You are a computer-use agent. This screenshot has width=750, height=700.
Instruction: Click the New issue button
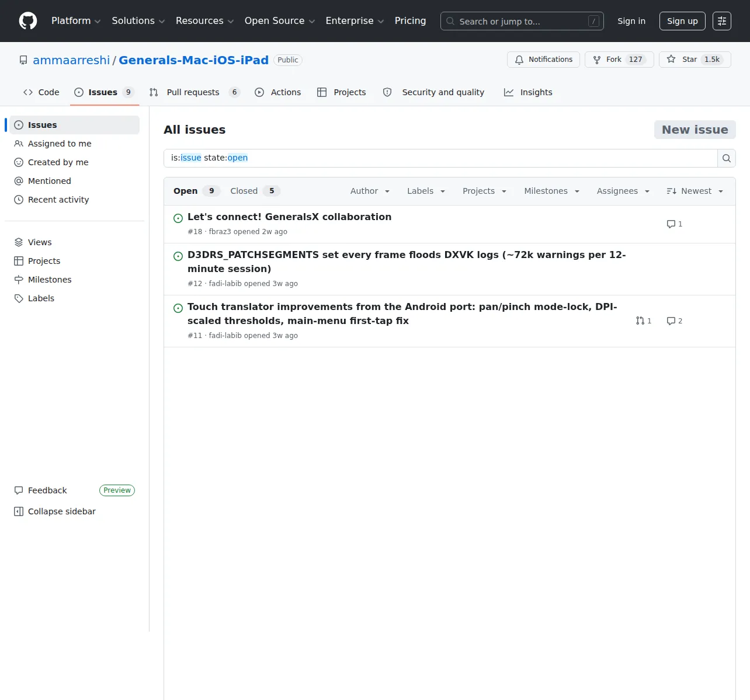[x=695, y=130]
